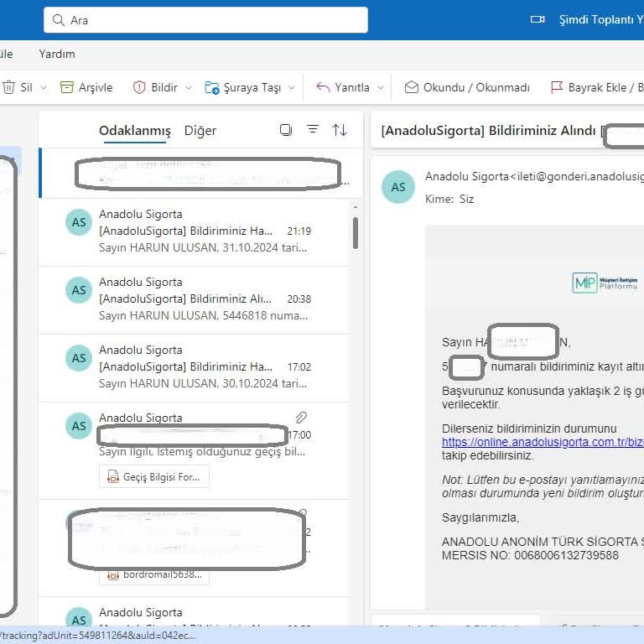Click the email subject Bildiriminiz Alındı header
Viewport: 644px width, 644px height.
(x=489, y=131)
